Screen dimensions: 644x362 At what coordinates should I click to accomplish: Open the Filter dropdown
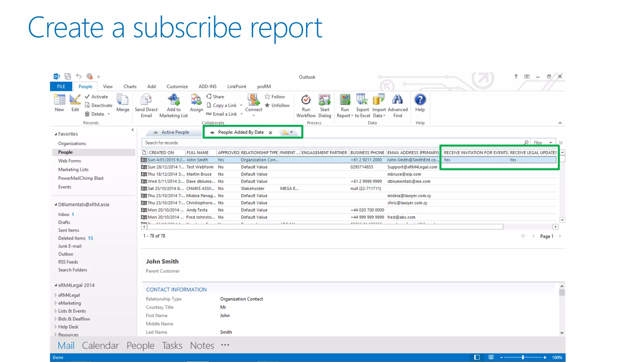coord(551,143)
